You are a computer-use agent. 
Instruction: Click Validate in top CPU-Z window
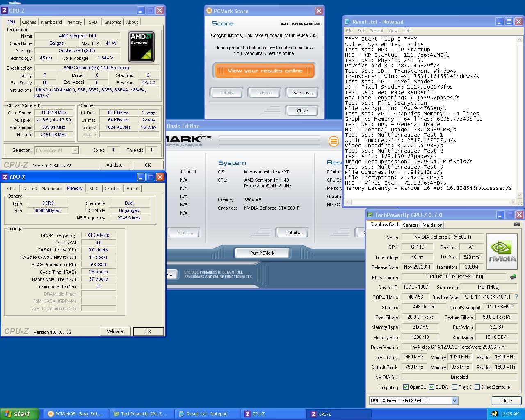114,165
